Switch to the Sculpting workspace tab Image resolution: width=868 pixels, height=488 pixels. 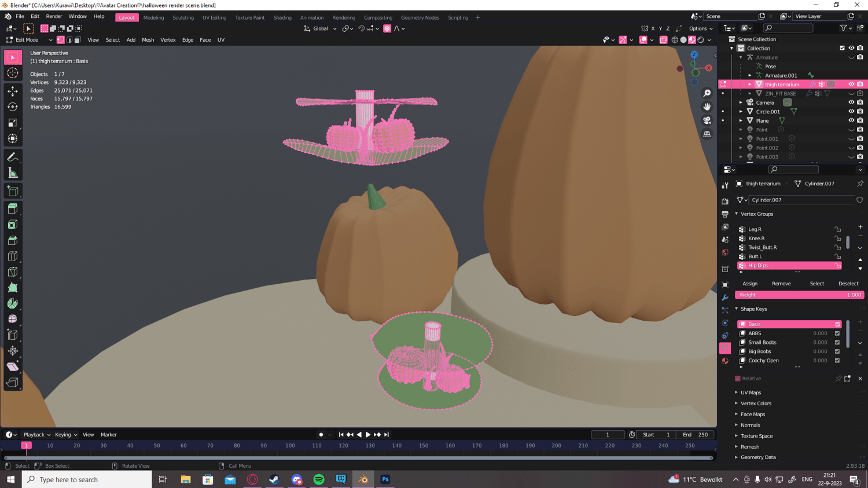tap(183, 17)
